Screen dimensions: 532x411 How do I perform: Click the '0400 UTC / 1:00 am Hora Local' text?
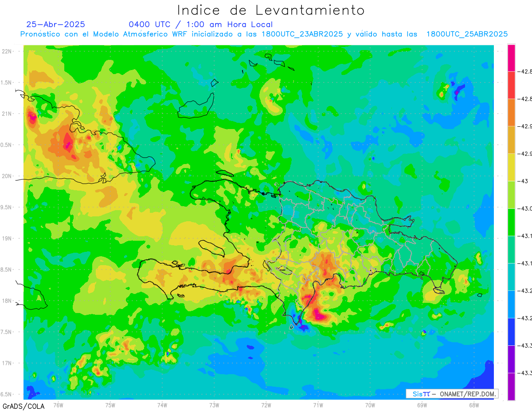coord(201,24)
